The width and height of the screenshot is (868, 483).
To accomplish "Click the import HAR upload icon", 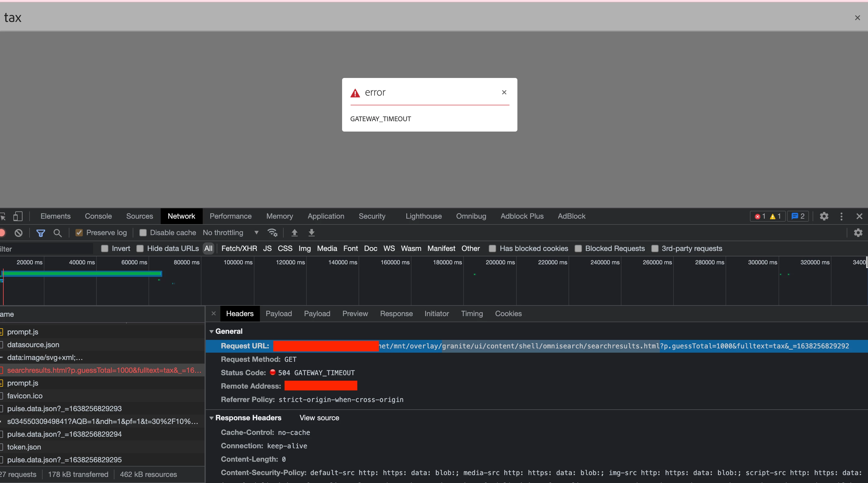I will pos(294,233).
